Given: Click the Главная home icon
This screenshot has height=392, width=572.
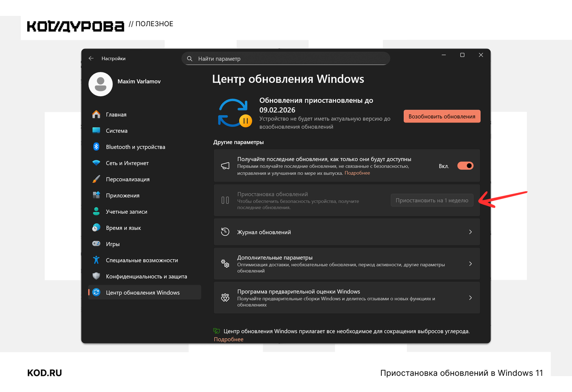Looking at the screenshot, I should click(96, 115).
